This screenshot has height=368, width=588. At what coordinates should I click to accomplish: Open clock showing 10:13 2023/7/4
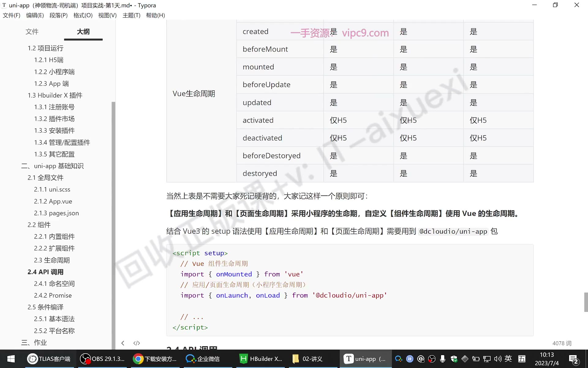pos(547,359)
